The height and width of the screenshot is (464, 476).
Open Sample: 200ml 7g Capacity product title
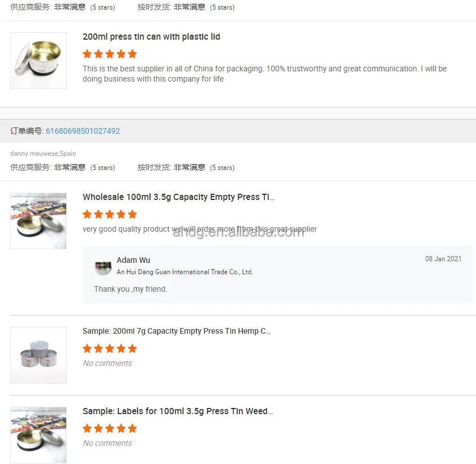pyautogui.click(x=177, y=331)
